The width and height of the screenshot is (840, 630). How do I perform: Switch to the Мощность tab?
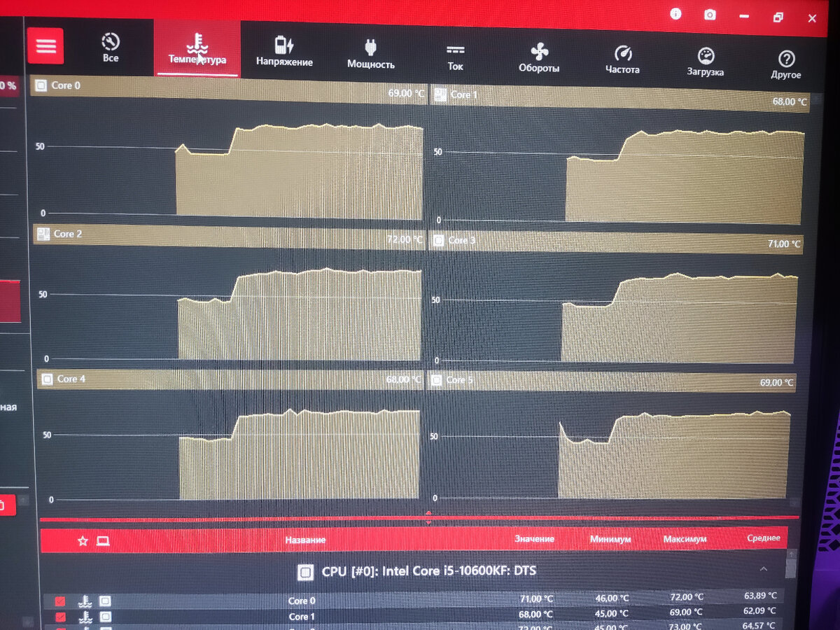pyautogui.click(x=371, y=54)
